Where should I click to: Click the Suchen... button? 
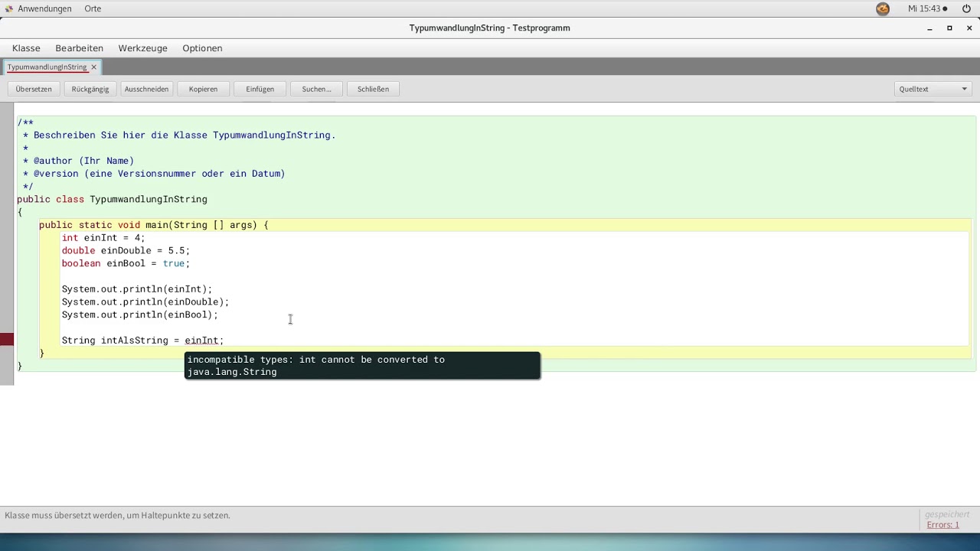316,89
